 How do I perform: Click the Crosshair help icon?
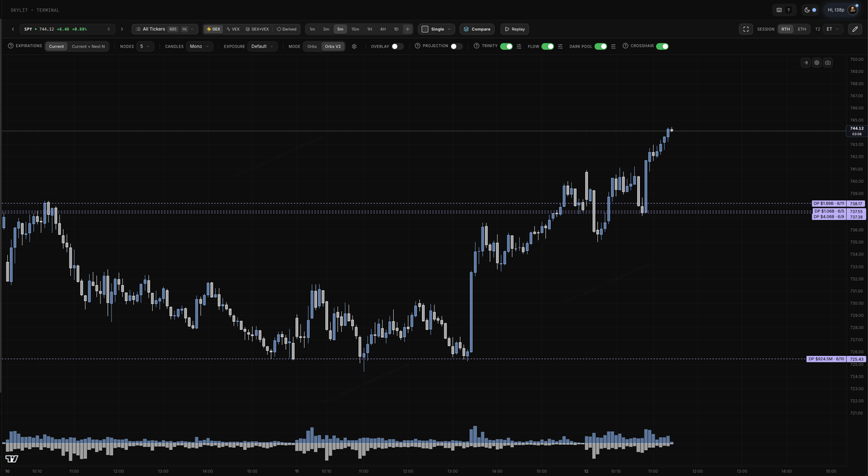tap(625, 46)
